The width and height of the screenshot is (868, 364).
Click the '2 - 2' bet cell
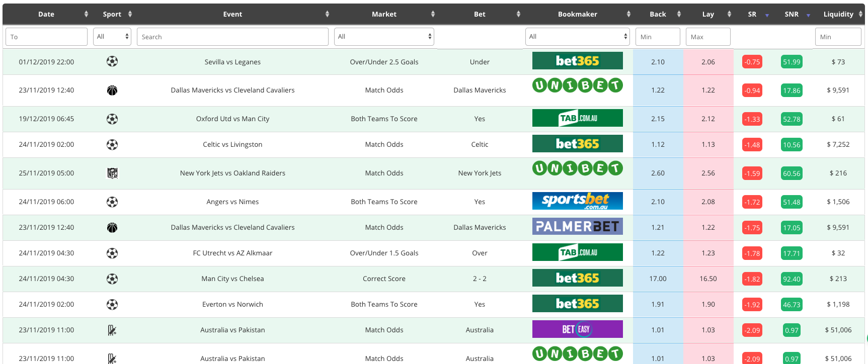[x=480, y=279]
